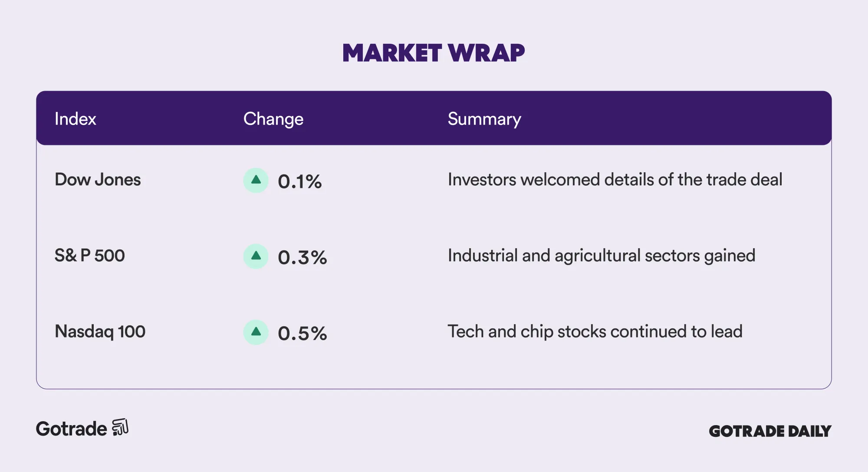
Task: Click the purple table header bar
Action: (x=651, y=118)
